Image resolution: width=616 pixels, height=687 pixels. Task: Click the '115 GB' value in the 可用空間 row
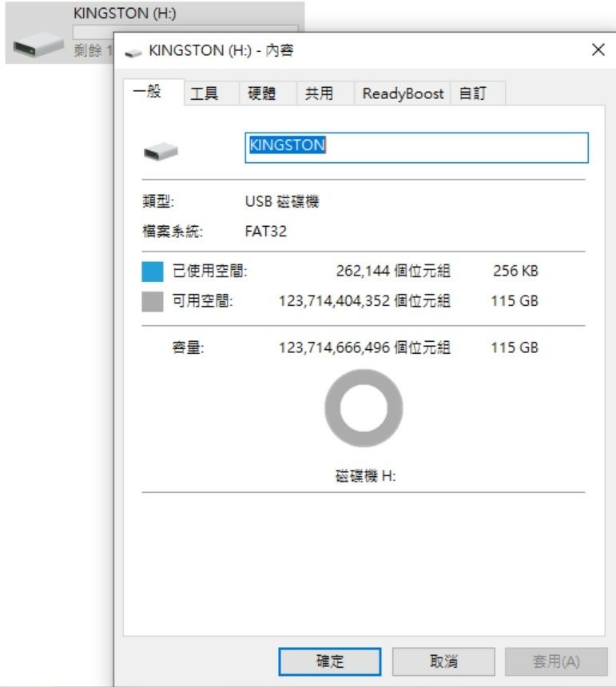[x=515, y=301]
